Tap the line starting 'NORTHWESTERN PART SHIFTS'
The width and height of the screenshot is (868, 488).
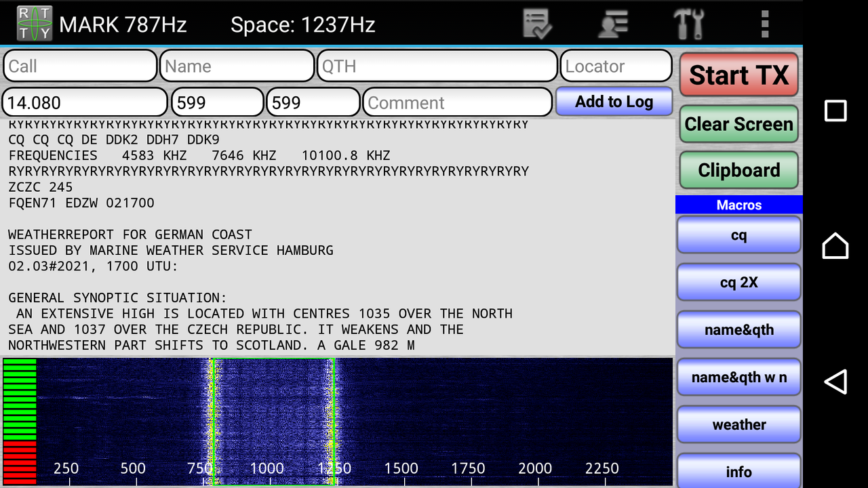pyautogui.click(x=212, y=345)
